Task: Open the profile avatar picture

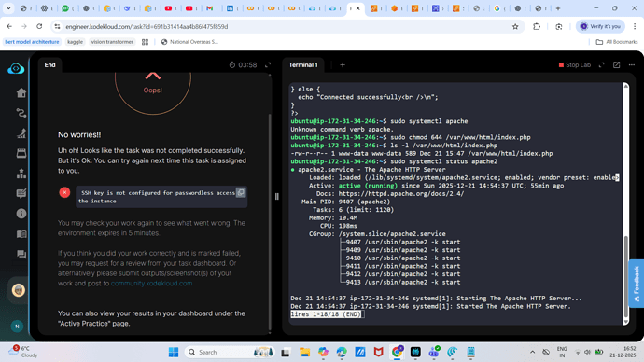Action: 18,290
